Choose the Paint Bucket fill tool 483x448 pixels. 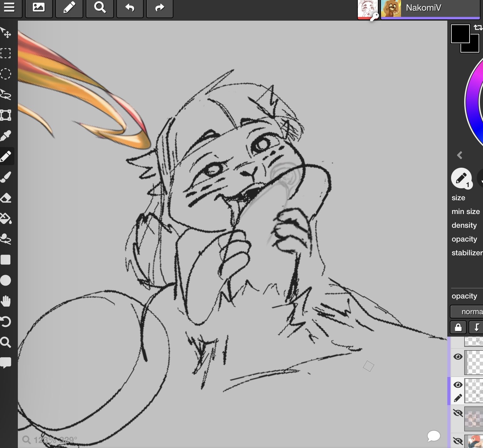click(6, 218)
